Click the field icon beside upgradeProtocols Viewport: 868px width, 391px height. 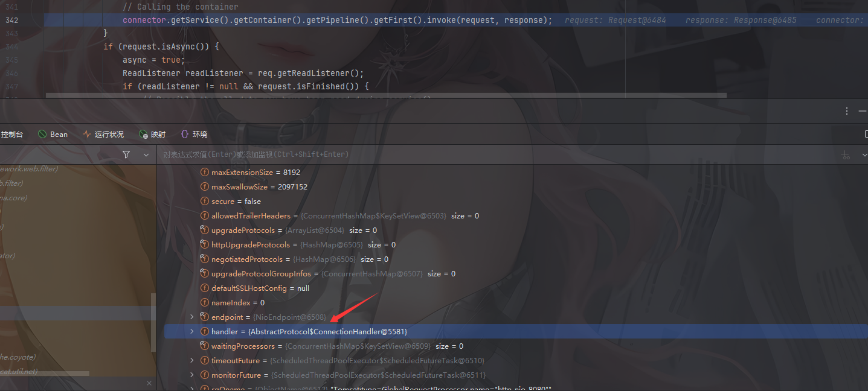(x=205, y=230)
